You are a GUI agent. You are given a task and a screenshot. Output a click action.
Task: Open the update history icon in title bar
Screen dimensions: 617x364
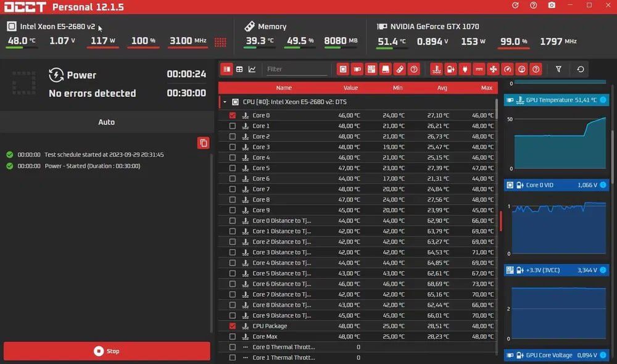(515, 5)
